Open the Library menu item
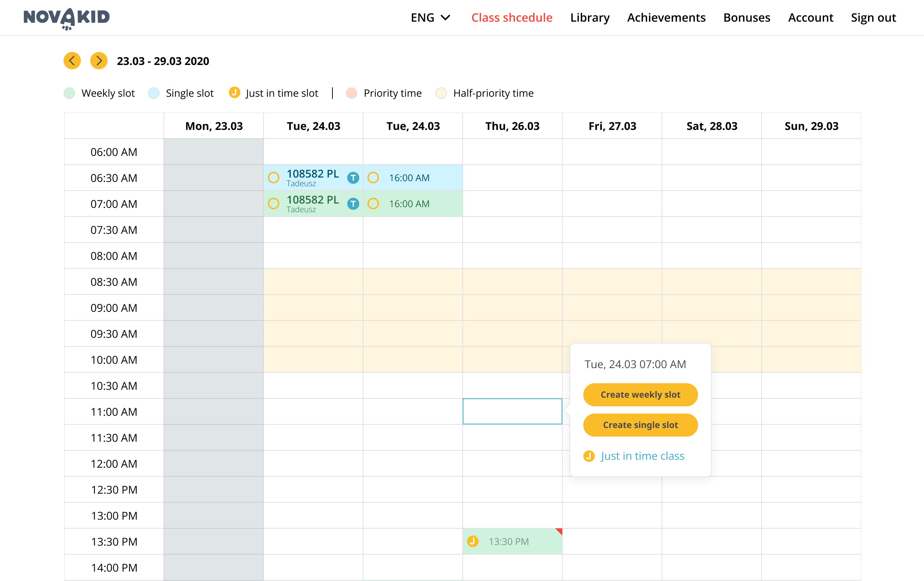 589,18
